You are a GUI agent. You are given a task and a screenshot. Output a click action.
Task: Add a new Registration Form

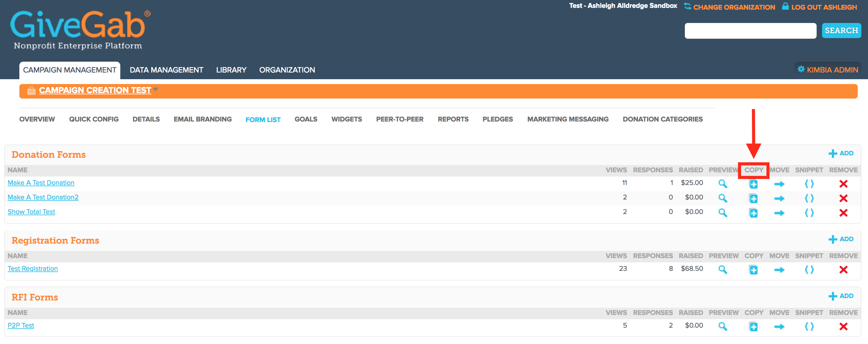click(841, 239)
